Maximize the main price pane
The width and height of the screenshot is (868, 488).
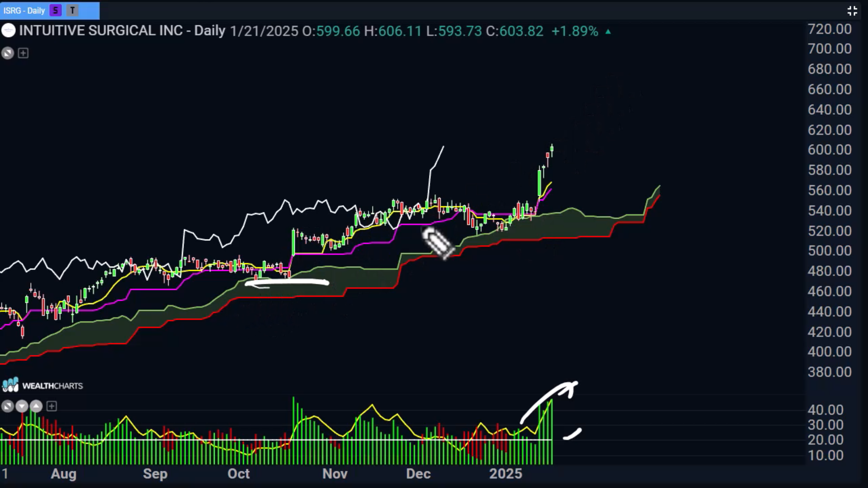8,53
